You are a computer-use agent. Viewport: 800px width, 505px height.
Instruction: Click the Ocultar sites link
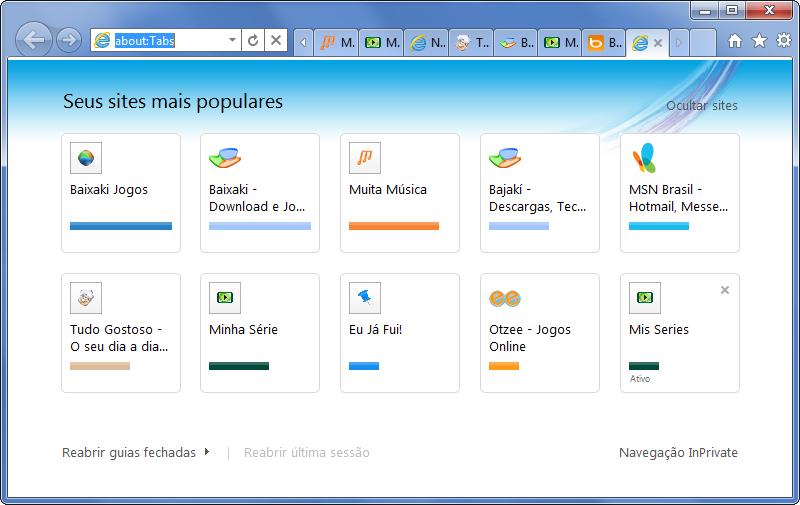[702, 106]
